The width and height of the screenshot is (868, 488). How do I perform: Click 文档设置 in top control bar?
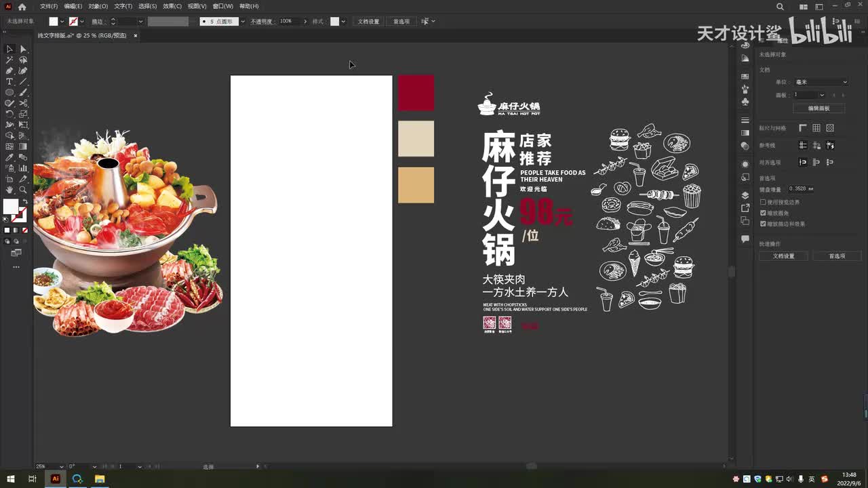point(368,22)
